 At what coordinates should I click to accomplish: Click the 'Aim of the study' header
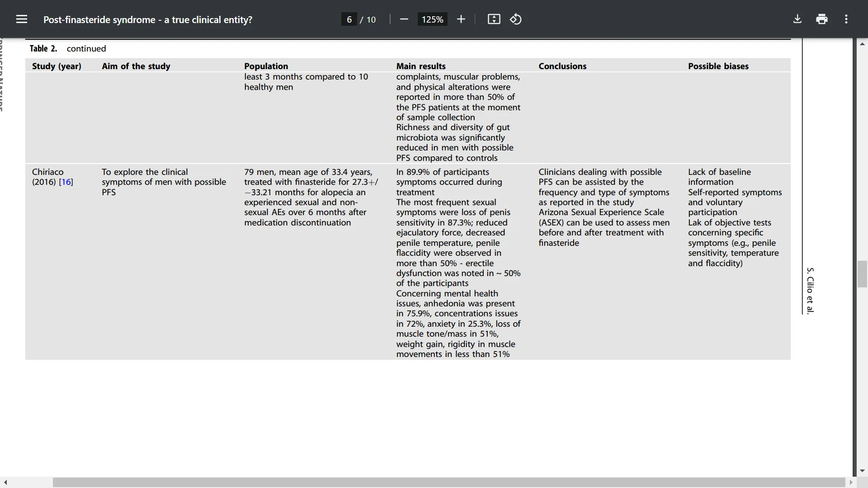(x=136, y=66)
